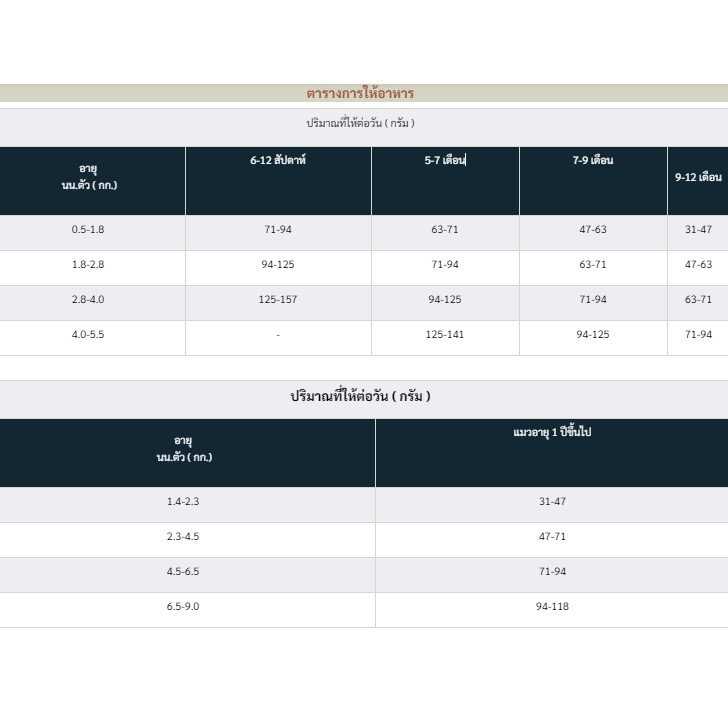Image resolution: width=728 pixels, height=728 pixels.
Task: Click the 94-118 value cell
Action: tap(552, 606)
